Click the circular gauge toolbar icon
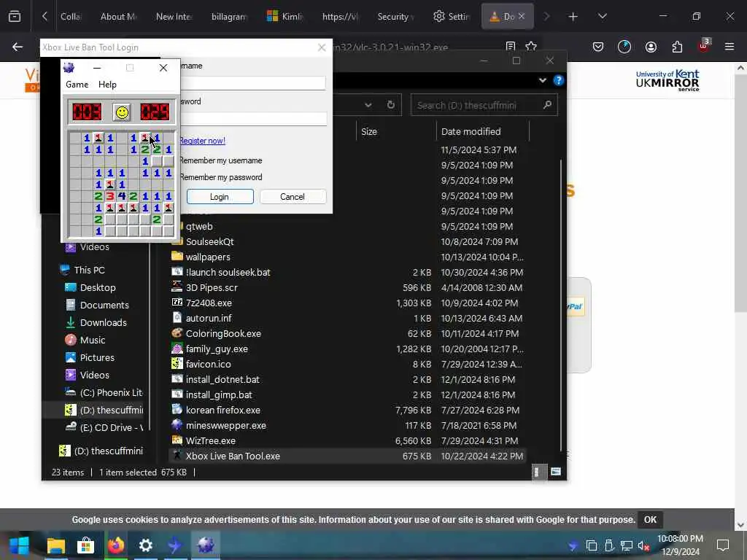 [x=624, y=47]
